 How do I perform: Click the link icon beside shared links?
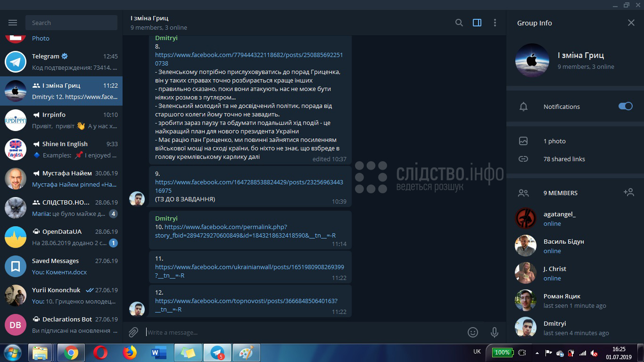[x=523, y=159]
